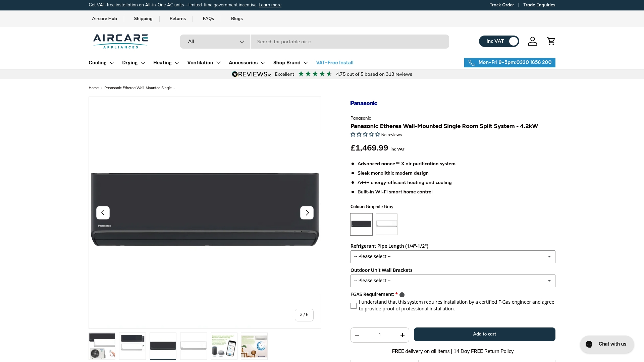Open the Blogs page

click(237, 19)
